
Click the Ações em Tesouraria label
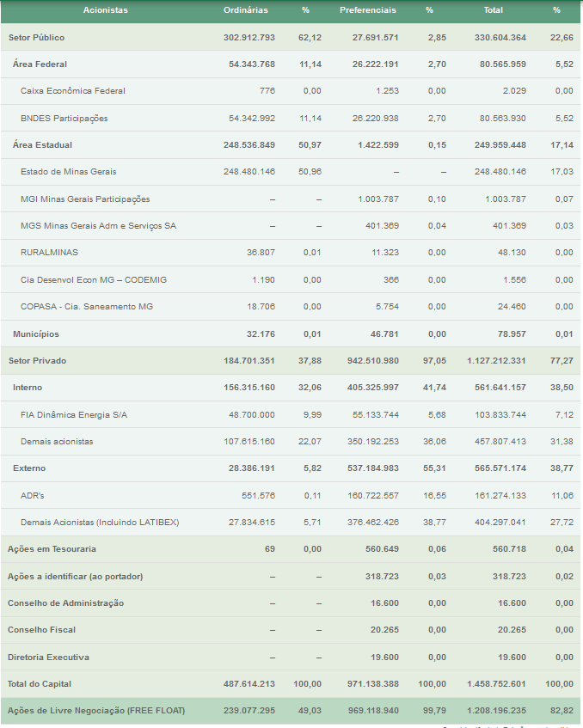click(52, 549)
